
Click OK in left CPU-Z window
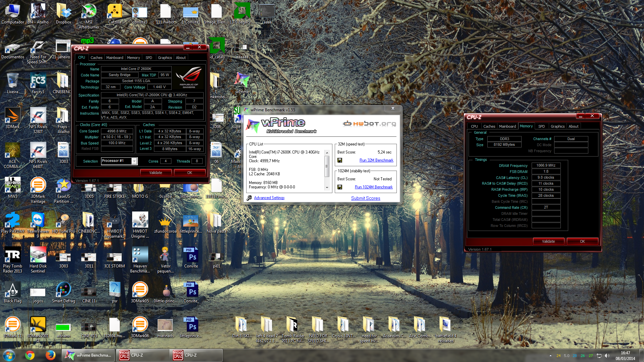[190, 173]
